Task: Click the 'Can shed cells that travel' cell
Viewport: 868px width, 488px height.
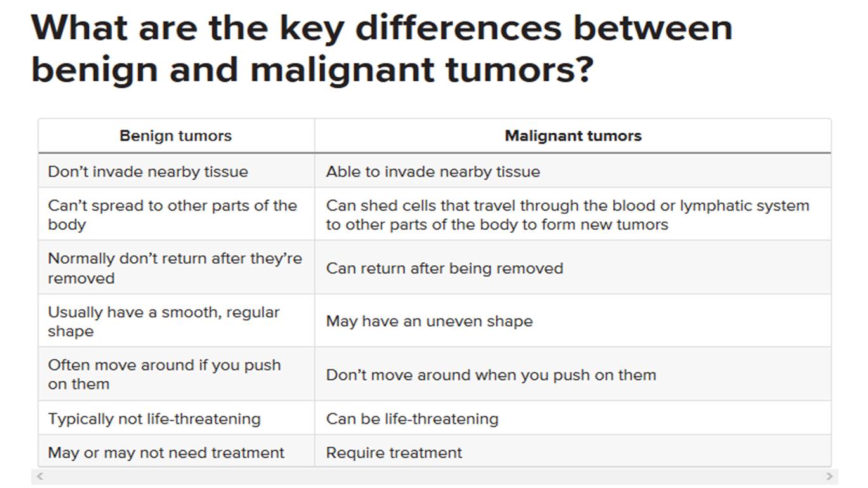Action: click(x=573, y=214)
